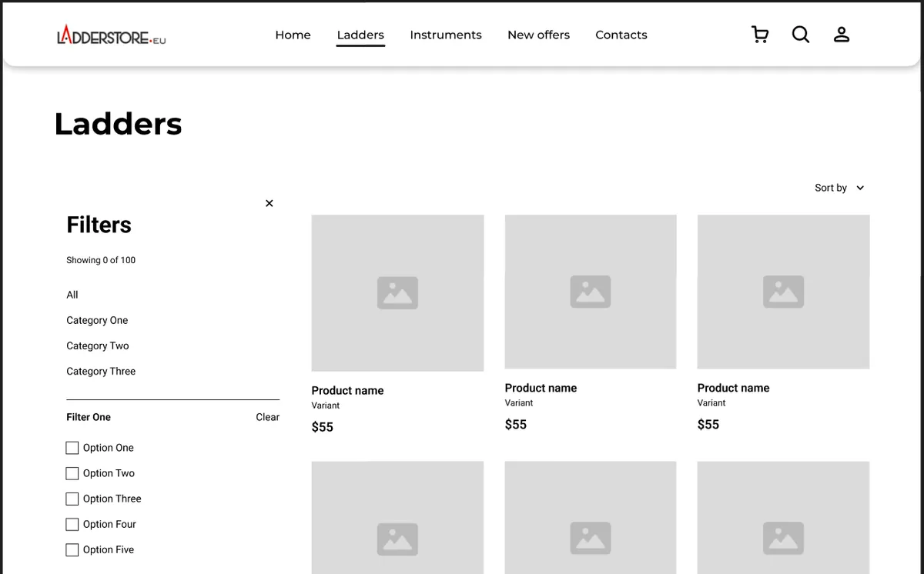The image size is (924, 574).
Task: Open the Contacts nav link
Action: click(x=621, y=35)
